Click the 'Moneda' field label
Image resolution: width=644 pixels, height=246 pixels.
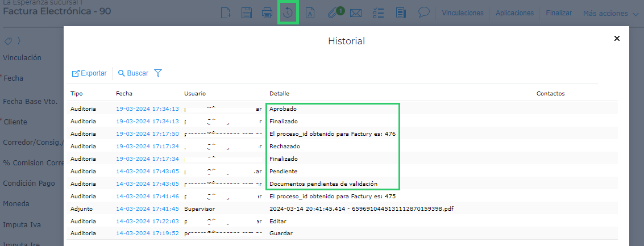click(16, 204)
